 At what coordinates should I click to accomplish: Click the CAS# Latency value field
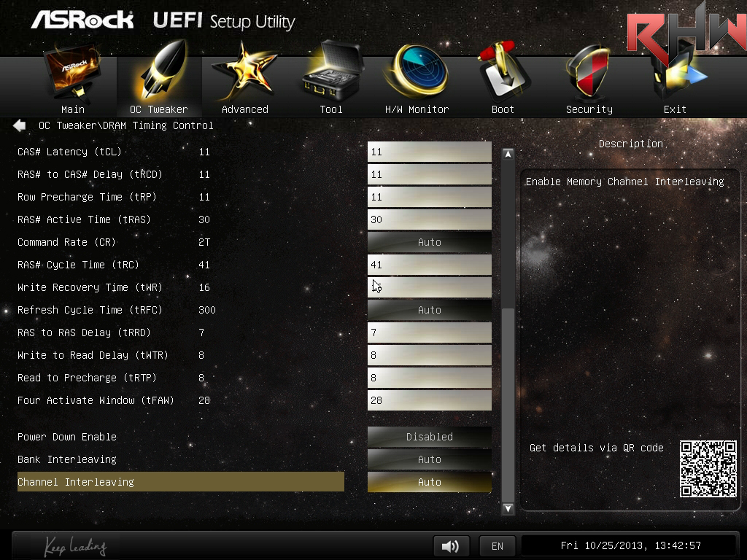click(x=429, y=152)
